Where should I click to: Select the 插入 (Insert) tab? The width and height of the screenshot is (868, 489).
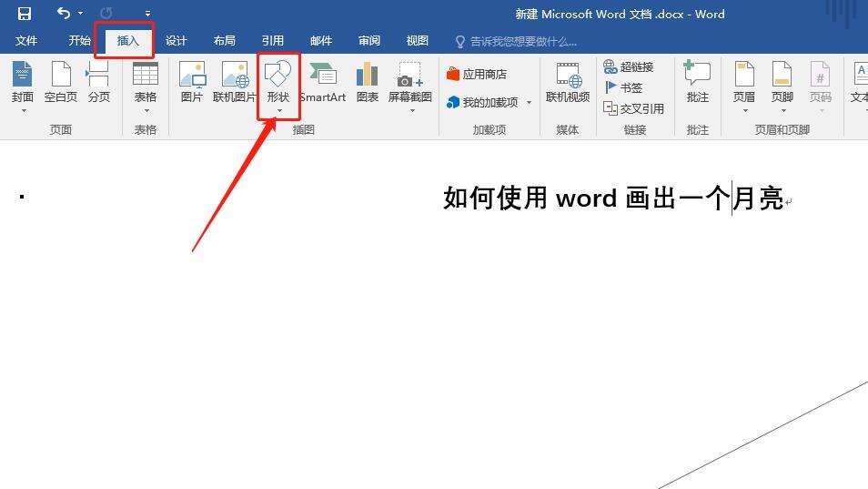(128, 40)
